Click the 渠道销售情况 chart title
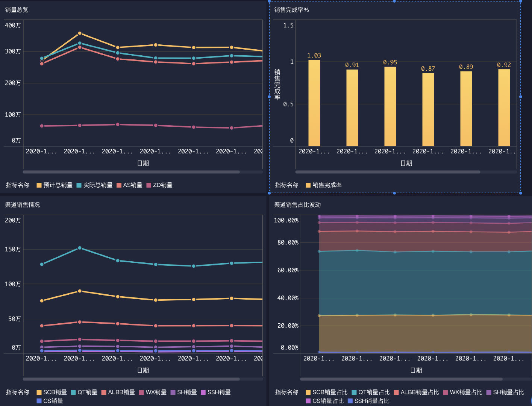532x406 pixels. coord(23,205)
